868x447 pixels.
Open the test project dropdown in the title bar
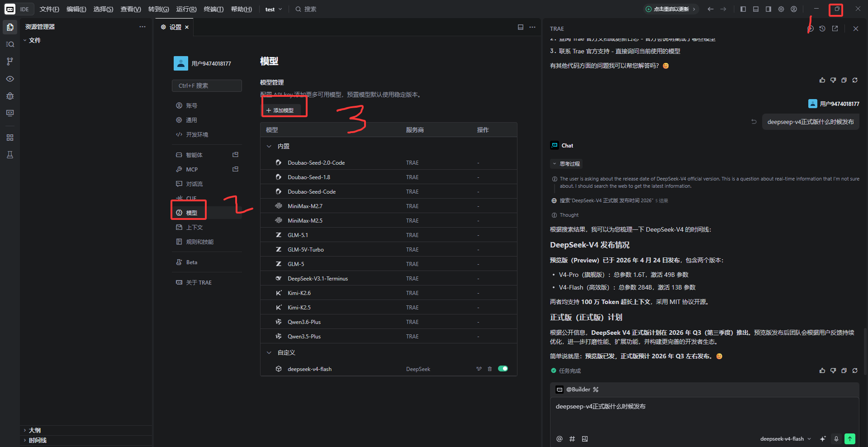tap(274, 9)
